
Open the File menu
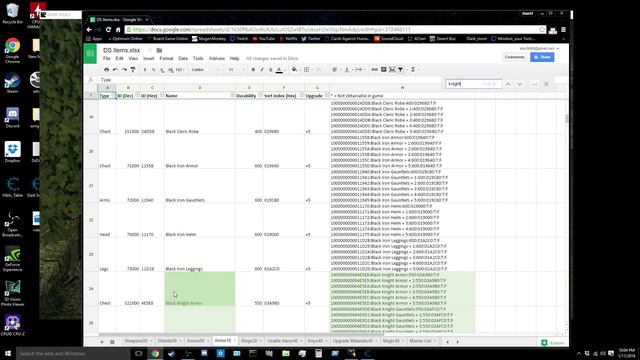click(x=107, y=58)
